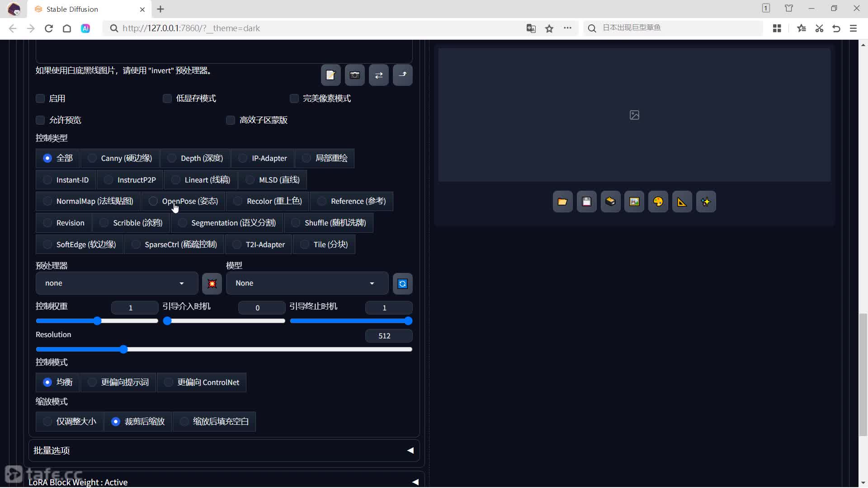Select Scribble (涂鸦) control type
This screenshot has height=488, width=868.
pyautogui.click(x=131, y=223)
